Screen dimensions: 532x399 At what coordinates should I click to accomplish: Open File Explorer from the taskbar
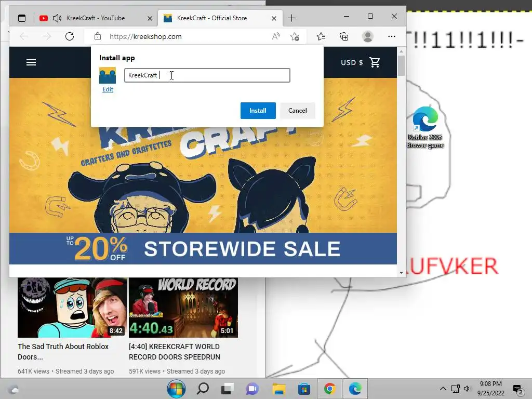(278, 389)
